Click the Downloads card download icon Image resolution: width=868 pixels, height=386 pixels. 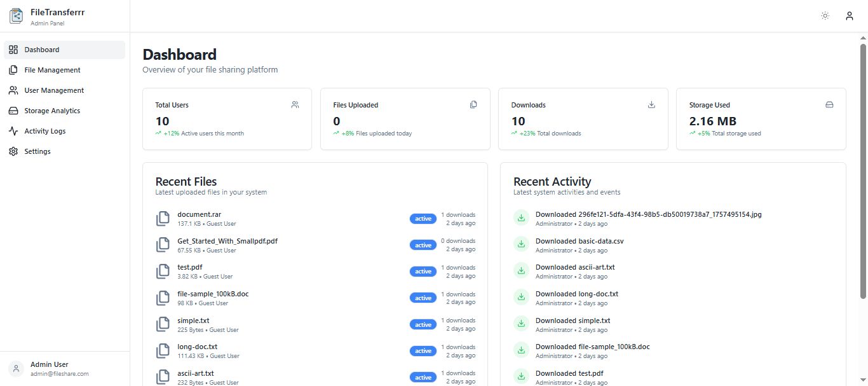[651, 105]
